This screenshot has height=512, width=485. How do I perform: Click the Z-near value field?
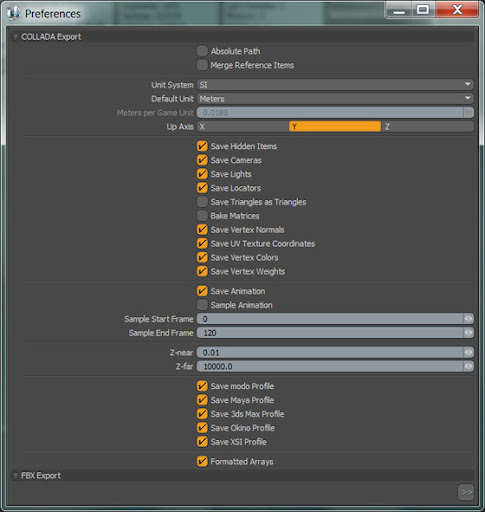point(330,352)
